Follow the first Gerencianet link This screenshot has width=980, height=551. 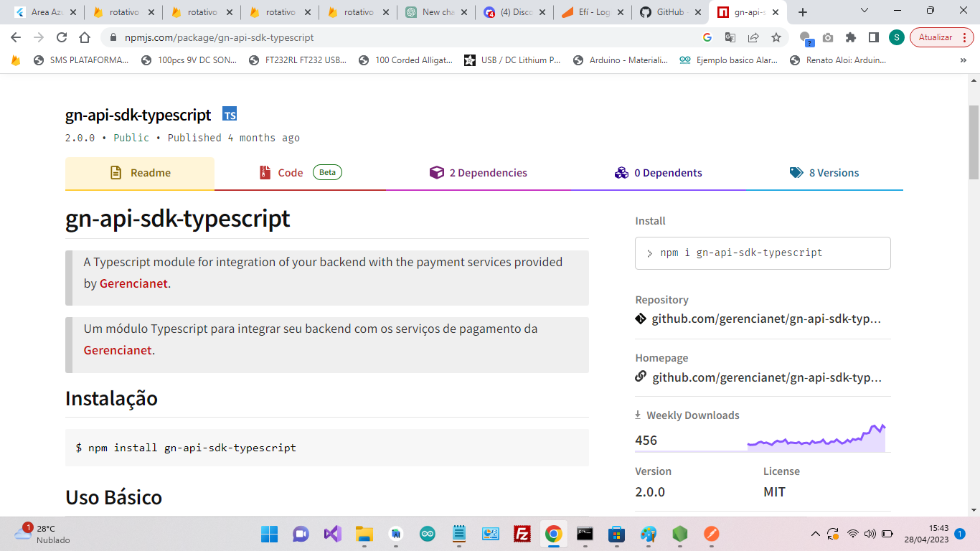click(x=133, y=283)
